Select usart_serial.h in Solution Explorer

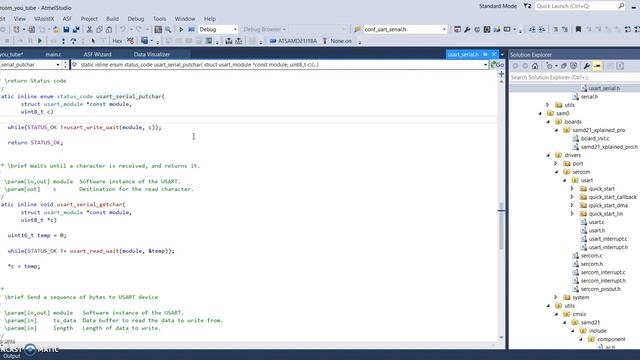click(x=604, y=88)
